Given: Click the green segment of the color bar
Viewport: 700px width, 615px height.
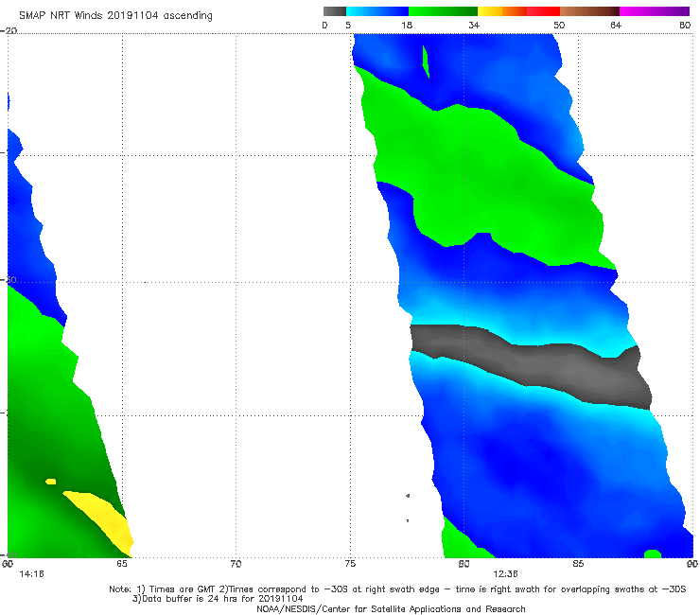Looking at the screenshot, I should click(x=443, y=11).
